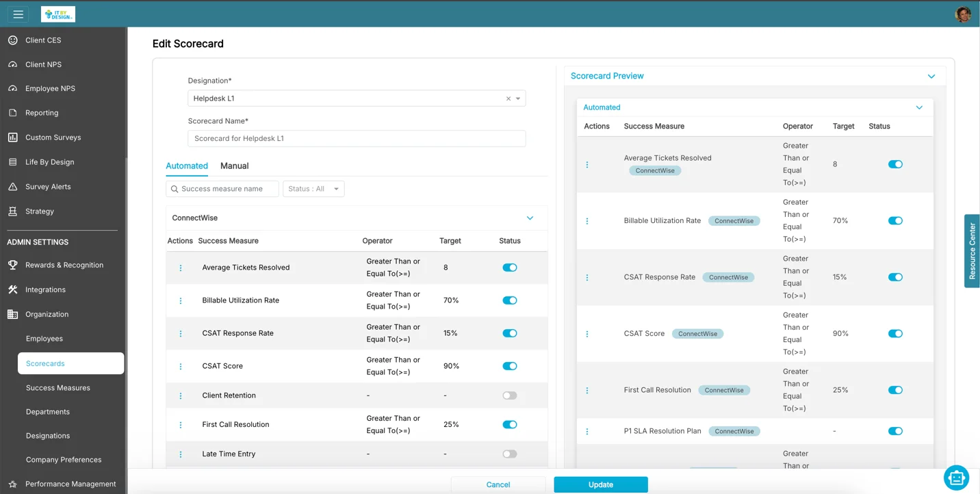Click the Client CES smiley icon
The height and width of the screenshot is (494, 980).
[12, 40]
